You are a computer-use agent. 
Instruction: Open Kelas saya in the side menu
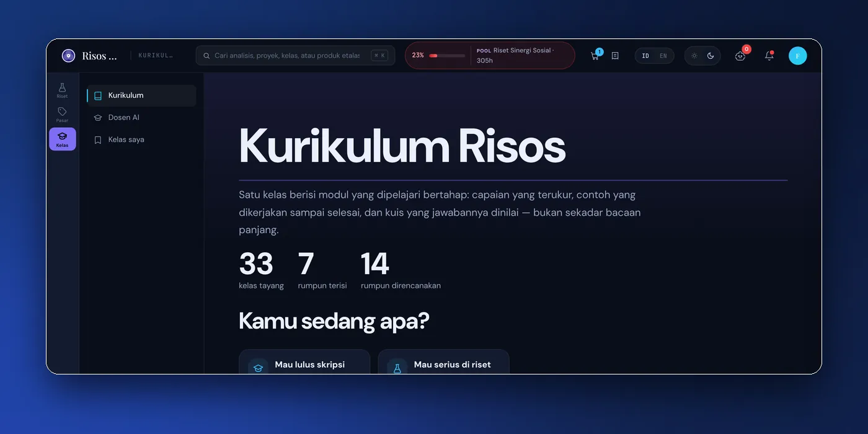click(x=141, y=139)
